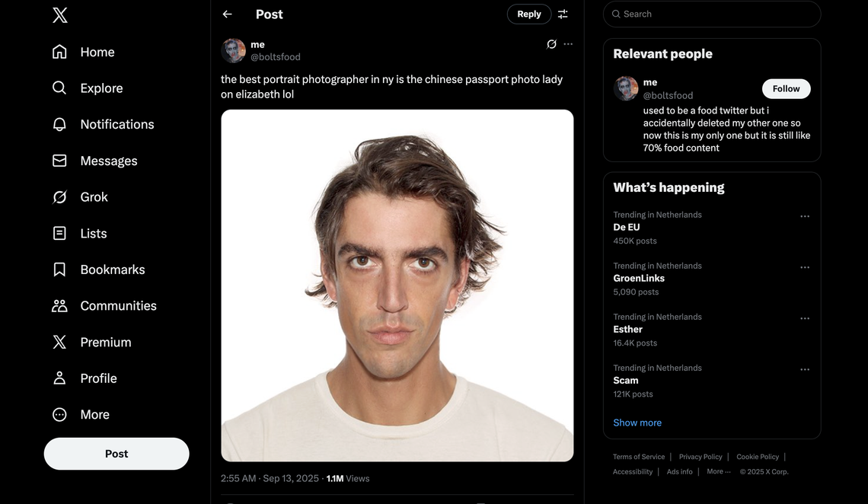
Task: Open options for De EU trend
Action: [805, 216]
